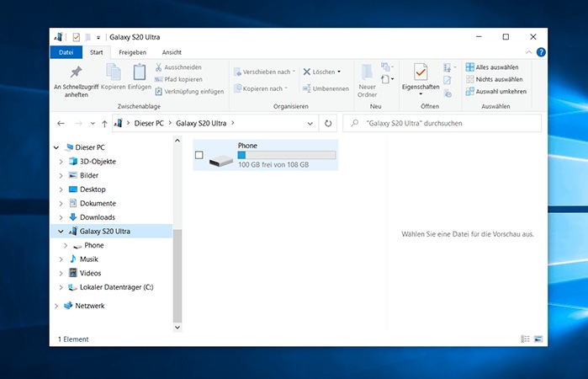Viewport: 588px width, 379px height.
Task: Switch to details view icon in status bar
Action: 526,339
